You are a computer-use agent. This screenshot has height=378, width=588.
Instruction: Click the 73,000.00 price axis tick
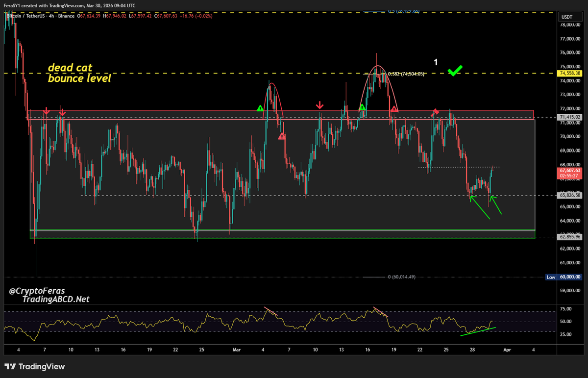pos(571,94)
